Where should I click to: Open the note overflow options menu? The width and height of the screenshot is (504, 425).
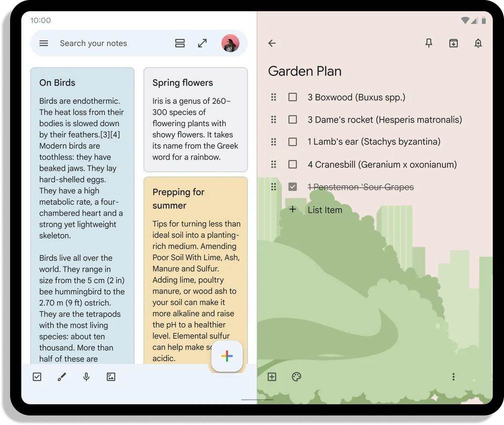[x=453, y=377]
